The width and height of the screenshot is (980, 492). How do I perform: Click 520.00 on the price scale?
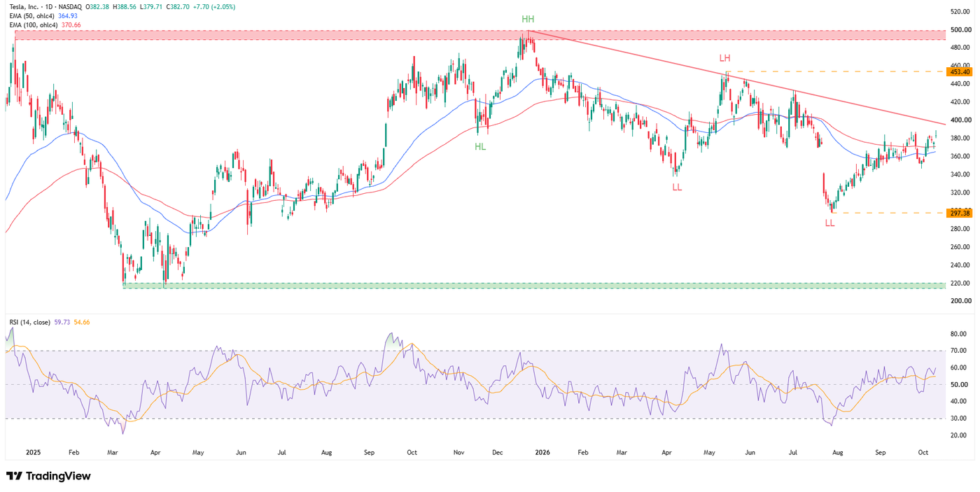point(960,12)
